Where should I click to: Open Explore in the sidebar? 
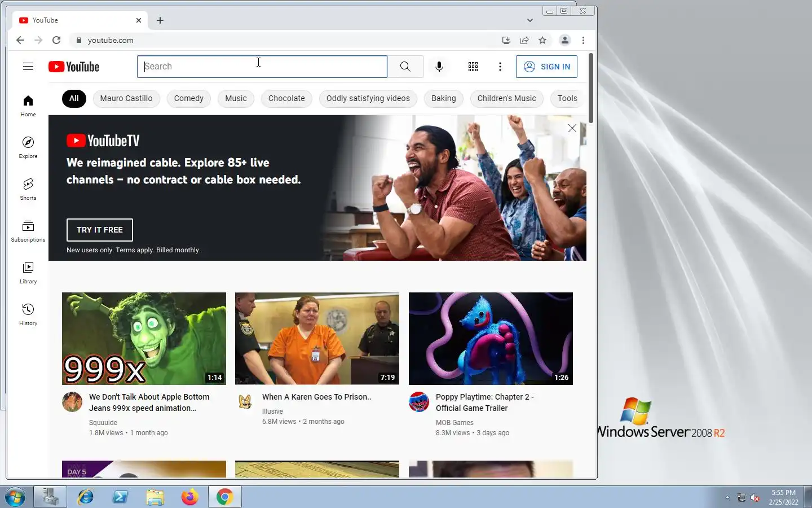coord(28,148)
